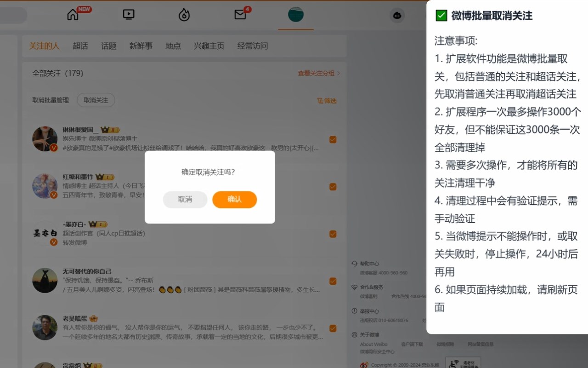Open avatar of -墨亦白-
The height and width of the screenshot is (368, 588).
pyautogui.click(x=45, y=233)
